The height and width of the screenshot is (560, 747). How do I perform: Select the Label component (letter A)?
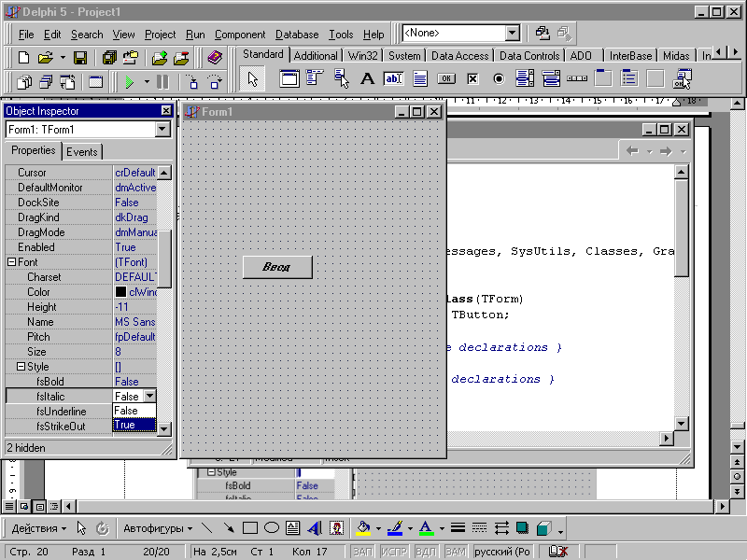tap(367, 78)
